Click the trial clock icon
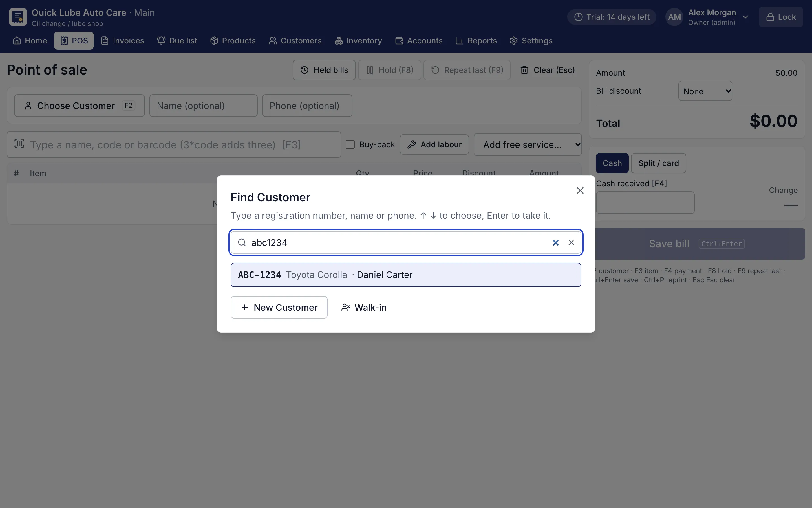The height and width of the screenshot is (508, 812). point(578,17)
